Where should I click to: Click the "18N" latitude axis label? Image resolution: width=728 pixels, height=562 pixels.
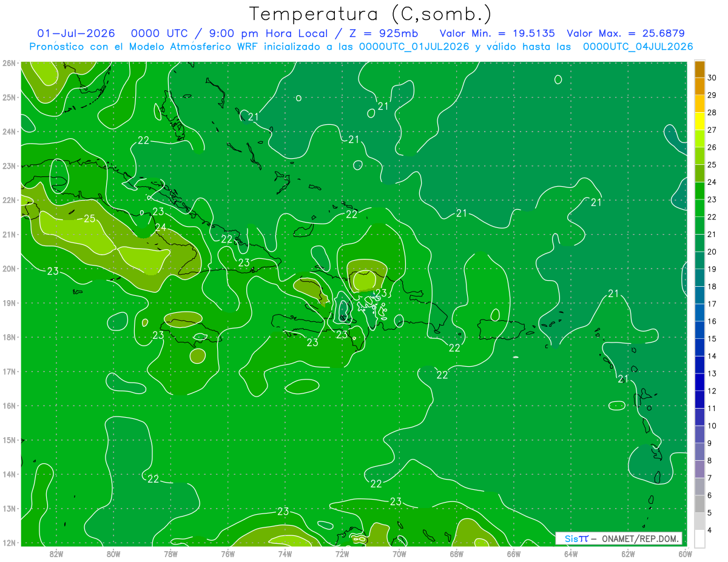(9, 337)
